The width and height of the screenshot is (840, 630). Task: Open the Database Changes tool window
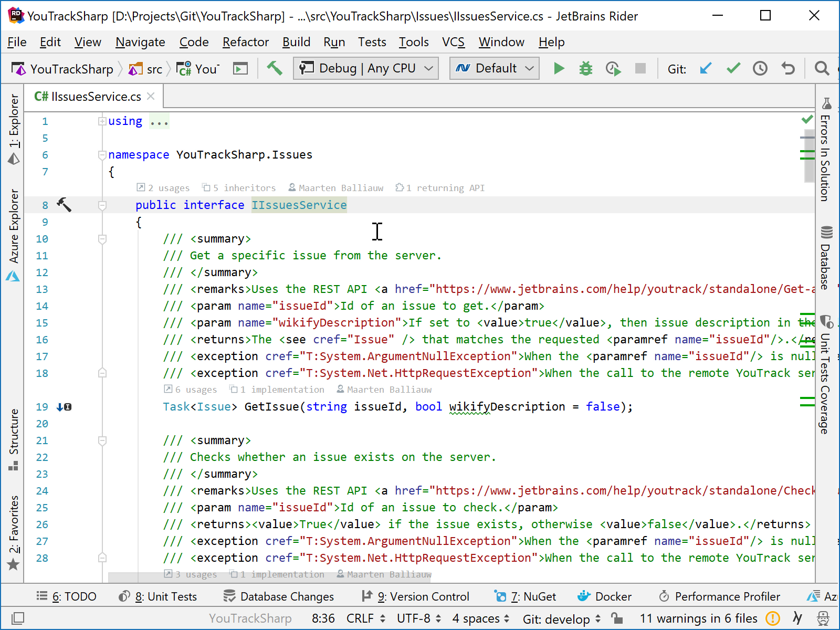pos(278,596)
